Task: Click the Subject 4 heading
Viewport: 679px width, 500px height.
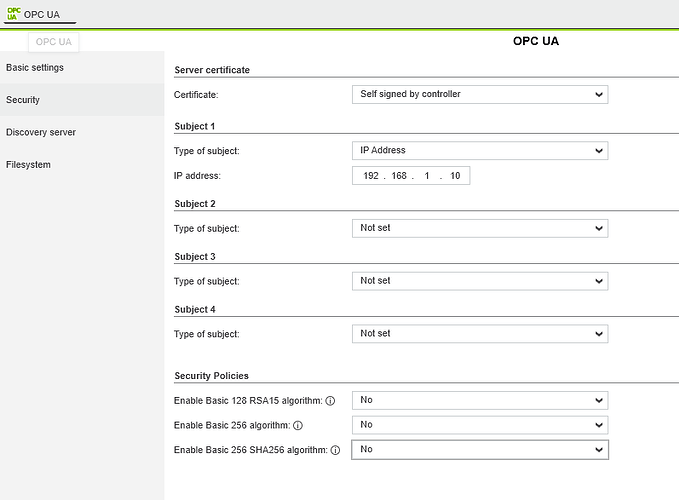Action: coord(195,310)
